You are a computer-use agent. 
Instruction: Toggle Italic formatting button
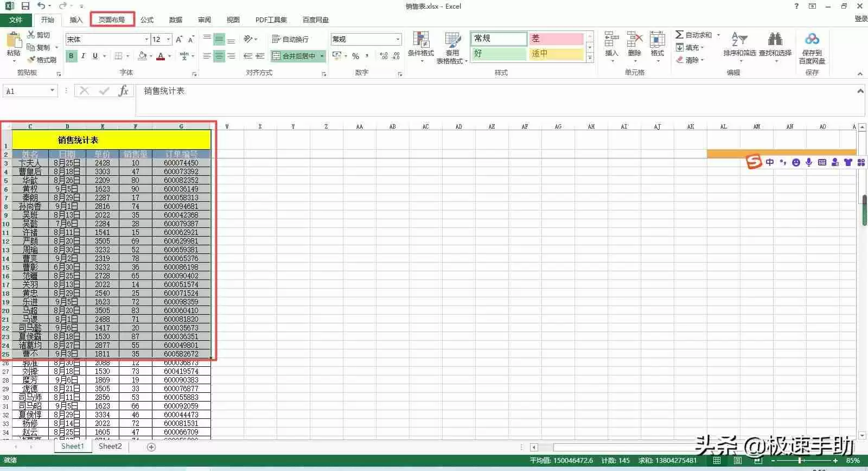click(x=83, y=56)
